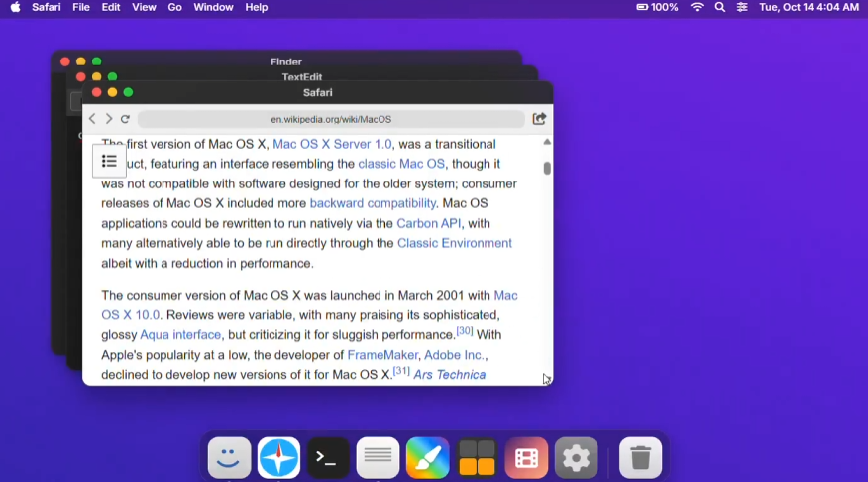Jump to citation 30

point(465,331)
